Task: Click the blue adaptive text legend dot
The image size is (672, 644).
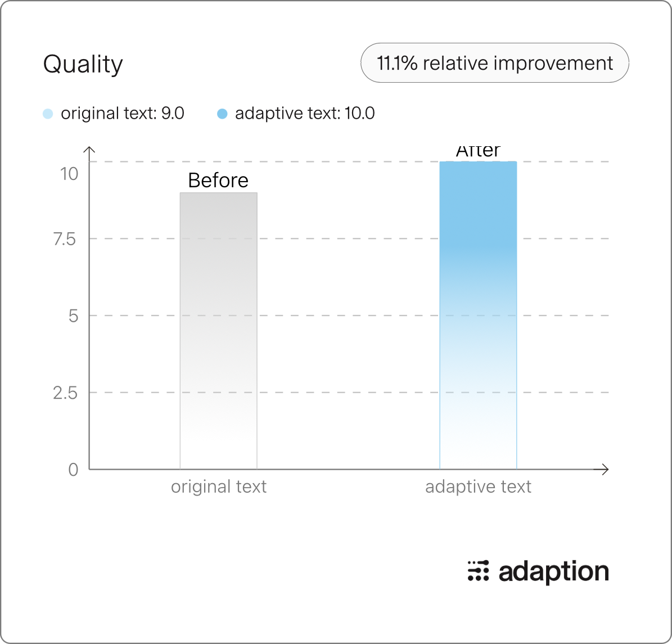Action: 222,114
